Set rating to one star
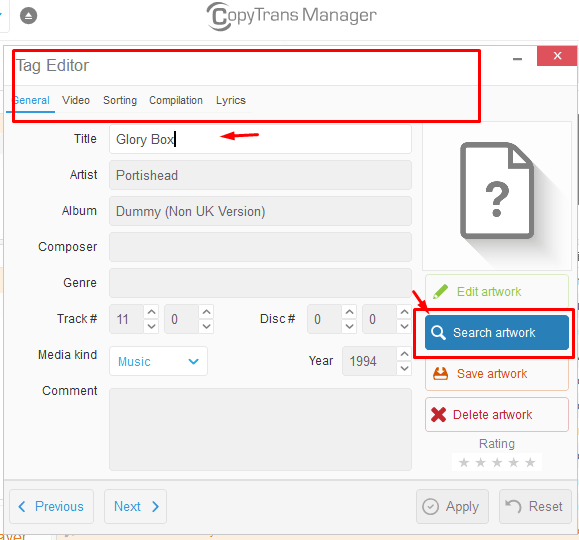This screenshot has width=579, height=540. click(464, 462)
